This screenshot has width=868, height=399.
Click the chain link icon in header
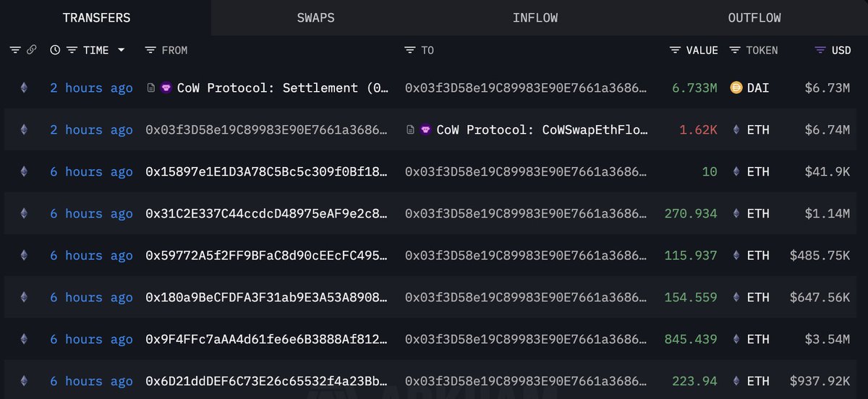pyautogui.click(x=31, y=51)
